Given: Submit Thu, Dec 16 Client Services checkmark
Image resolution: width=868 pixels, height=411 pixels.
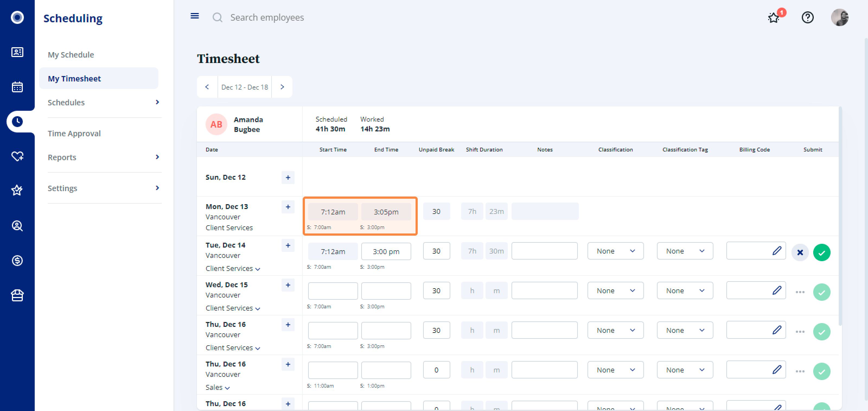Looking at the screenshot, I should (x=822, y=332).
